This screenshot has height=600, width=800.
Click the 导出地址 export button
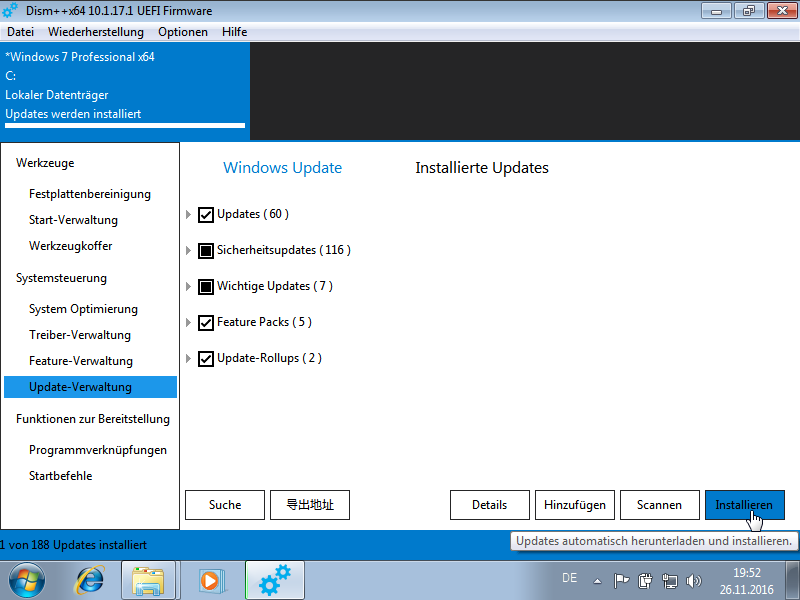(310, 505)
